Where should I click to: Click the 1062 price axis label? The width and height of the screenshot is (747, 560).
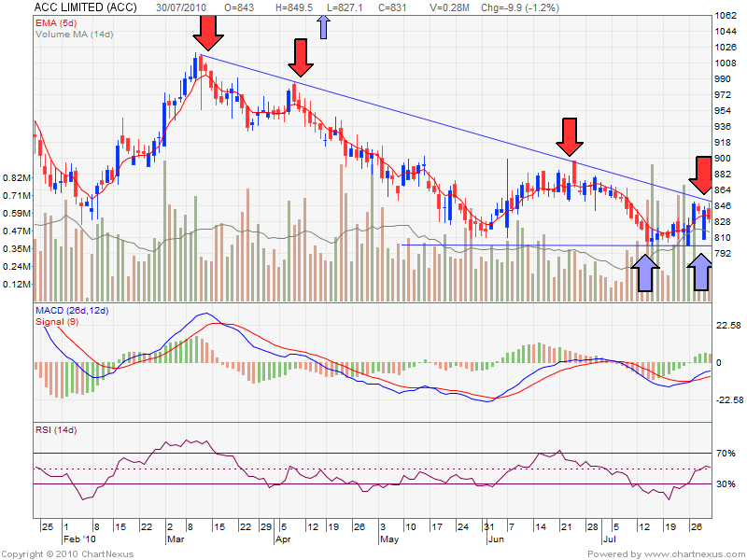click(x=726, y=16)
